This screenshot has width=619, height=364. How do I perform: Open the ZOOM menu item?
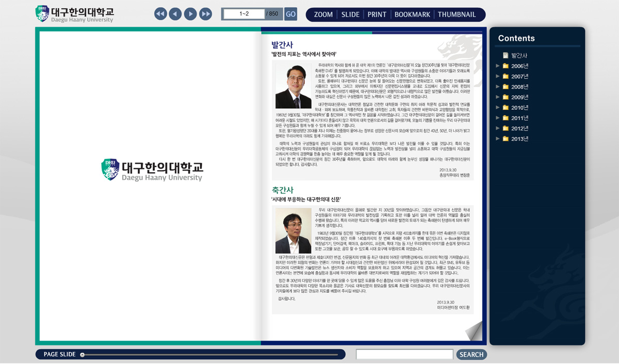coord(323,14)
